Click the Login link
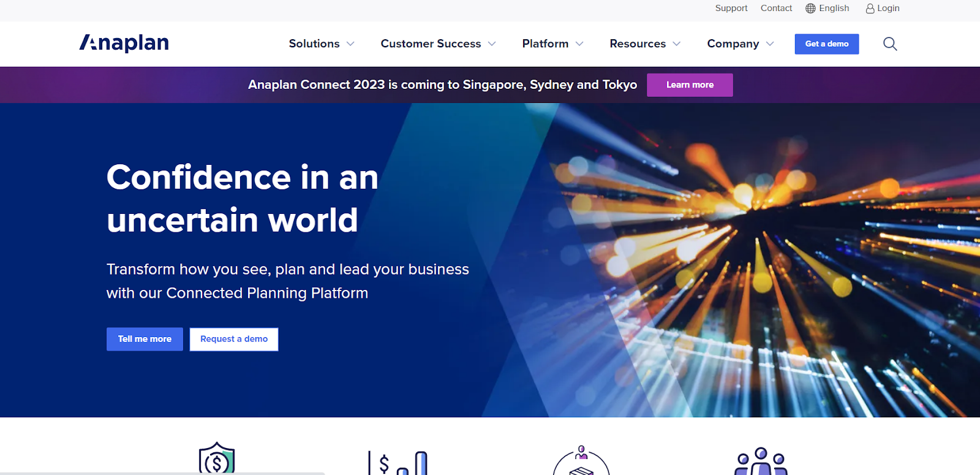Screen dimensions: 980x475 tap(888, 8)
